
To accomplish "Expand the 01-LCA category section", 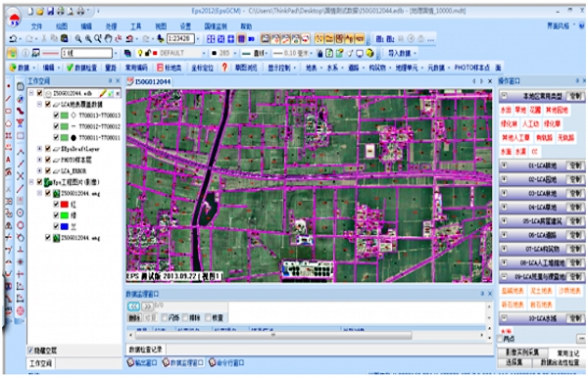I will pyautogui.click(x=504, y=165).
